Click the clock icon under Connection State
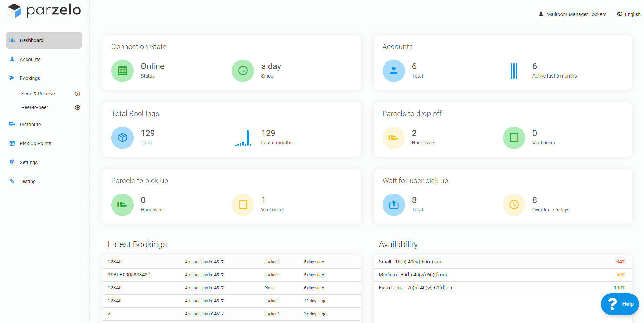 [x=243, y=70]
